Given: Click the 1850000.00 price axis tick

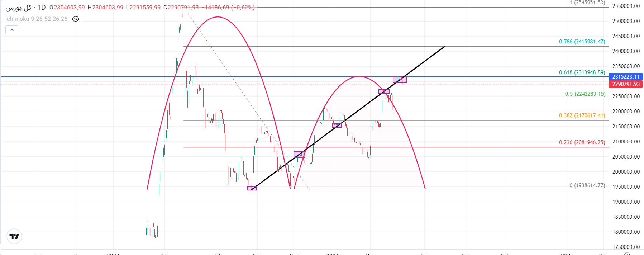Looking at the screenshot, I should point(626,217).
